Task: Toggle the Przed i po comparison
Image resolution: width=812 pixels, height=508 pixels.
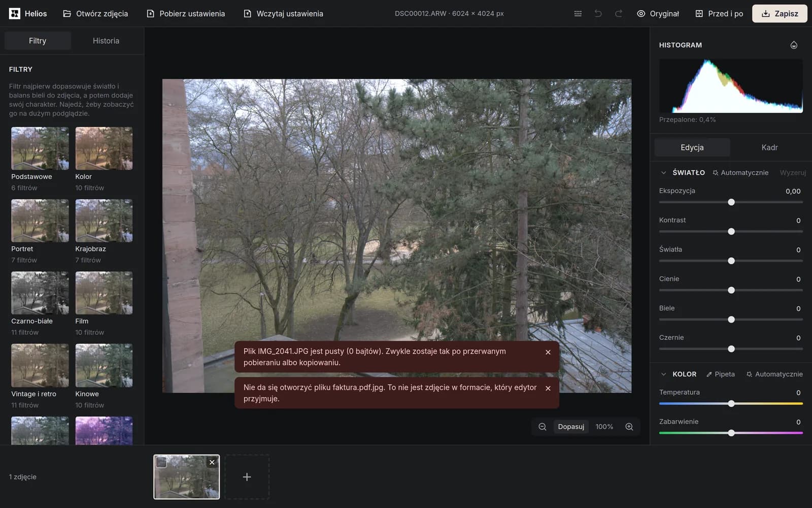Action: tap(719, 14)
